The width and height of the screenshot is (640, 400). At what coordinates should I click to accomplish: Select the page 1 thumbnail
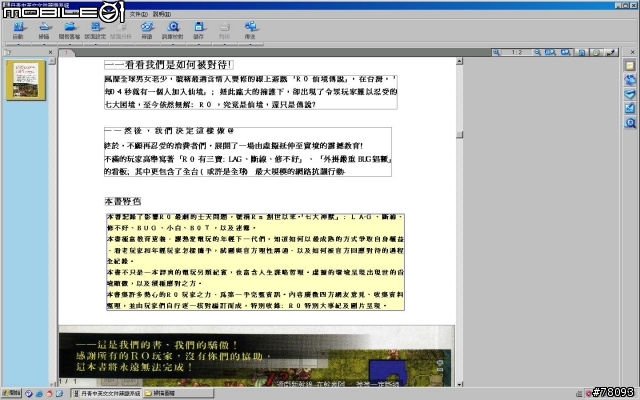(25, 80)
